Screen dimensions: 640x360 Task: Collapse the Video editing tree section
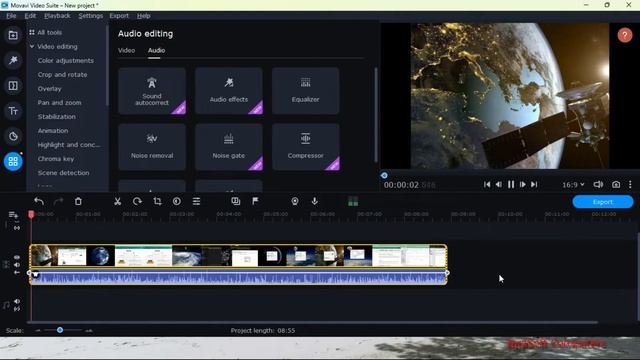pyautogui.click(x=32, y=47)
